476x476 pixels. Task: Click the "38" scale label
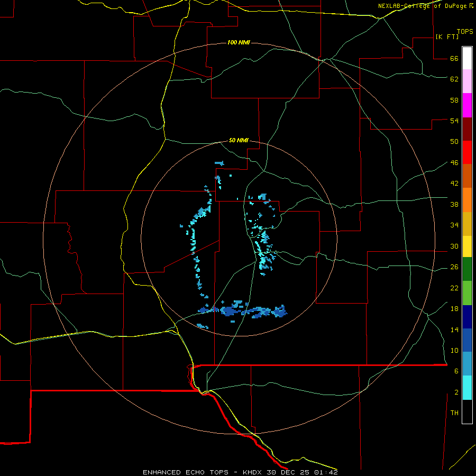454,204
